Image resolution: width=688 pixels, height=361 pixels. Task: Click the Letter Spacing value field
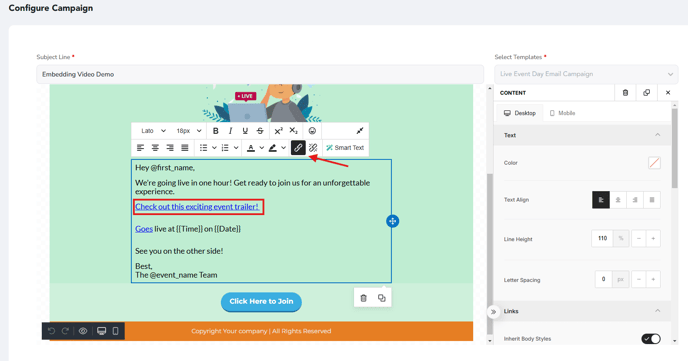pyautogui.click(x=603, y=279)
